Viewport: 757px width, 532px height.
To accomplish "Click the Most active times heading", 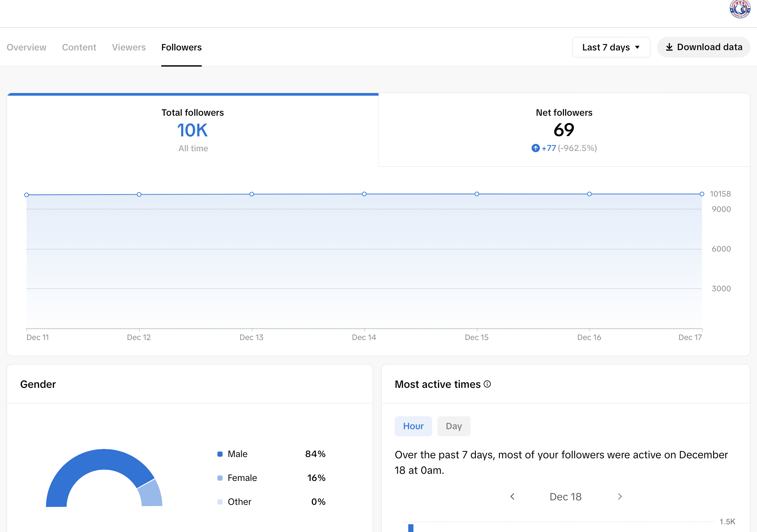I will point(437,384).
